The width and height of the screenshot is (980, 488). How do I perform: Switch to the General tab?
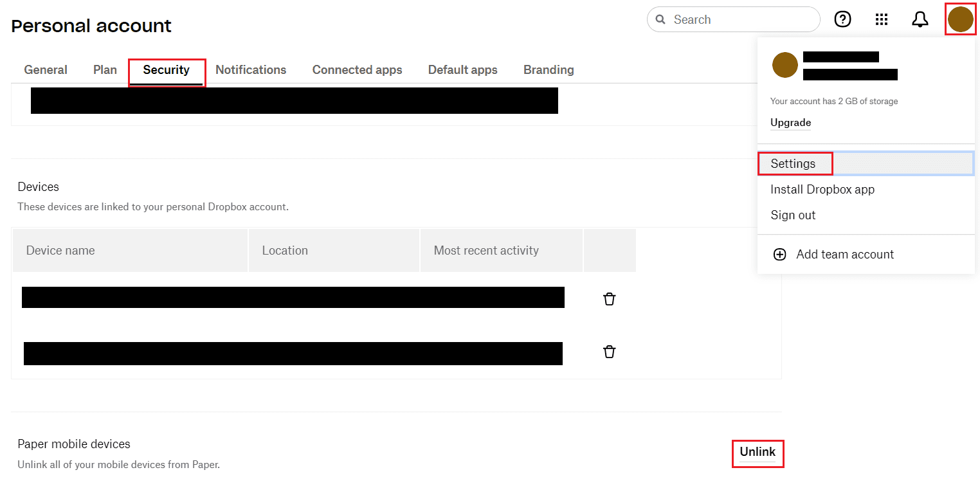tap(46, 70)
